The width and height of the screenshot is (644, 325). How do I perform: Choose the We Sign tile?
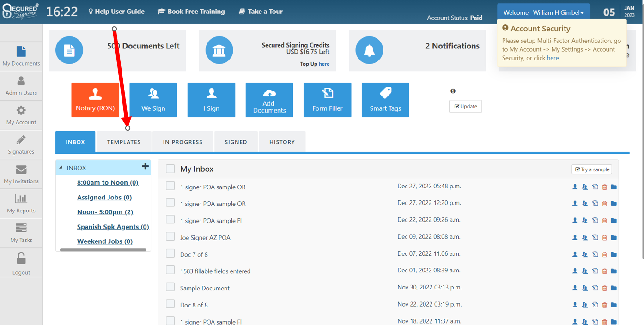tap(153, 100)
